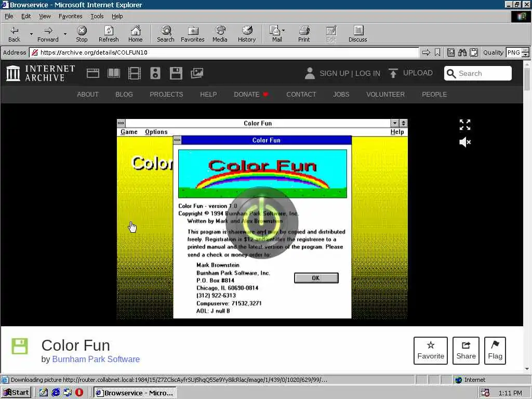Click the Favorite button
Image resolution: width=532 pixels, height=399 pixels.
pyautogui.click(x=431, y=351)
